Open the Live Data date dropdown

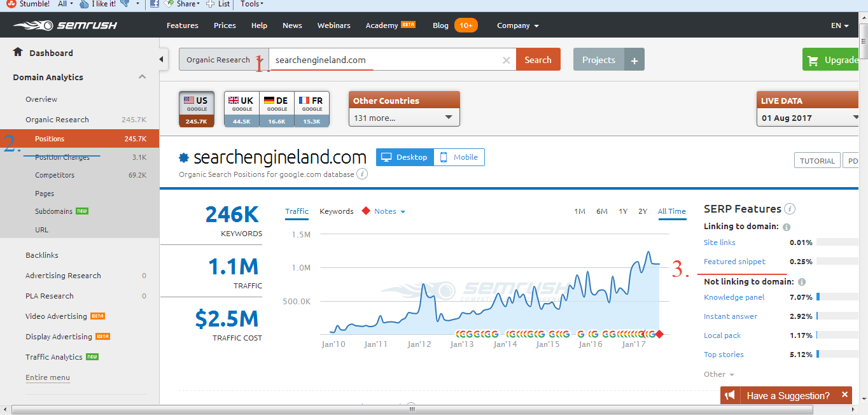(x=808, y=118)
